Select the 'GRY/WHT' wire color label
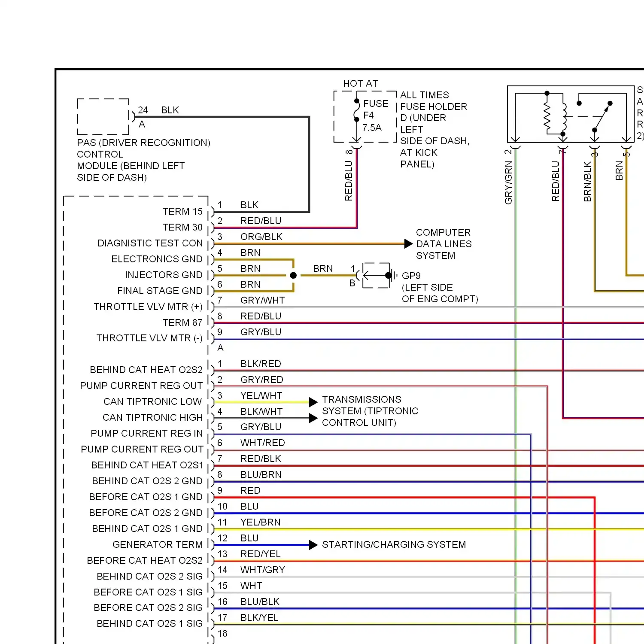This screenshot has width=644, height=644. click(x=263, y=301)
